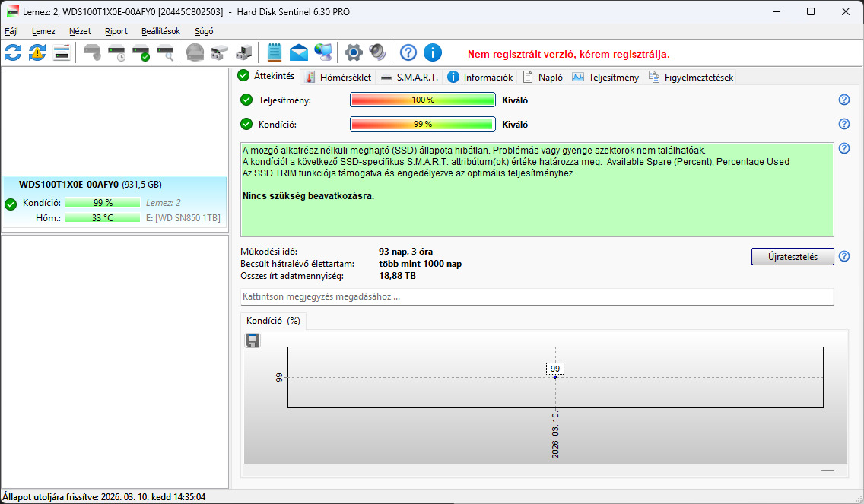Click the 99 % condition bar in disk list
864x504 pixels.
point(103,203)
